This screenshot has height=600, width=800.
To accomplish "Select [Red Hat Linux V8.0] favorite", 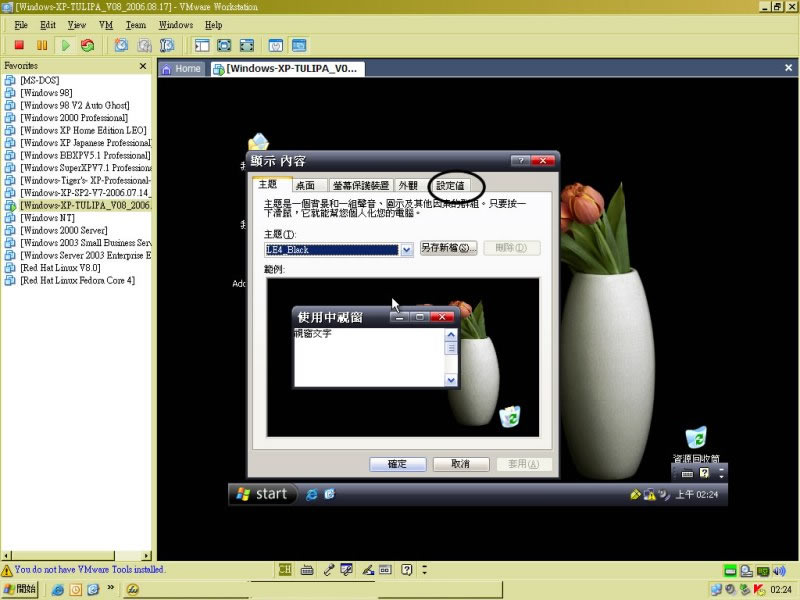I will 60,268.
